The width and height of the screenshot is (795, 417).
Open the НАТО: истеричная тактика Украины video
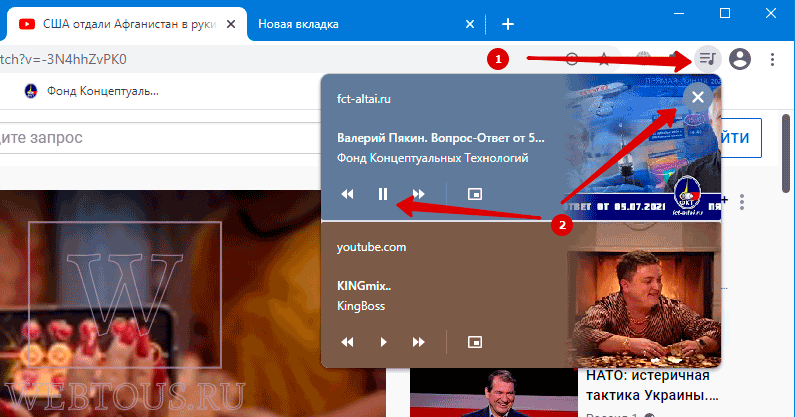[x=652, y=385]
